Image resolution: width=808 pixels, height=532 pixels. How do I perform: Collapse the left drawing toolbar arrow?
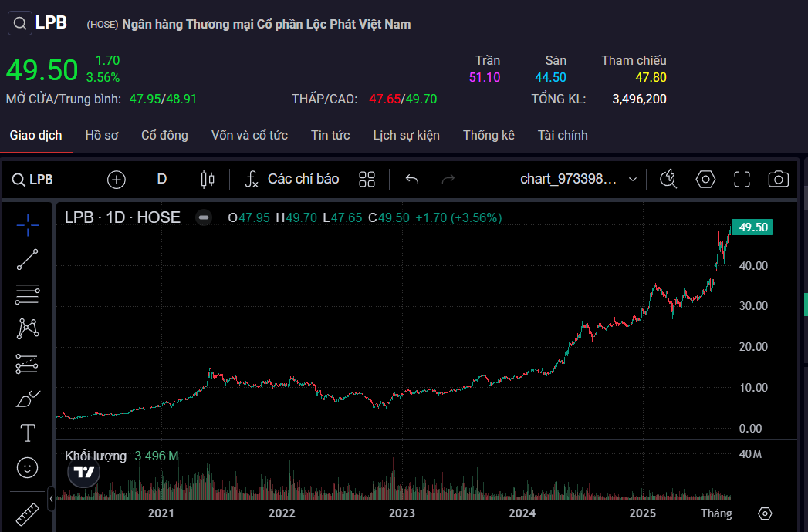52,499
